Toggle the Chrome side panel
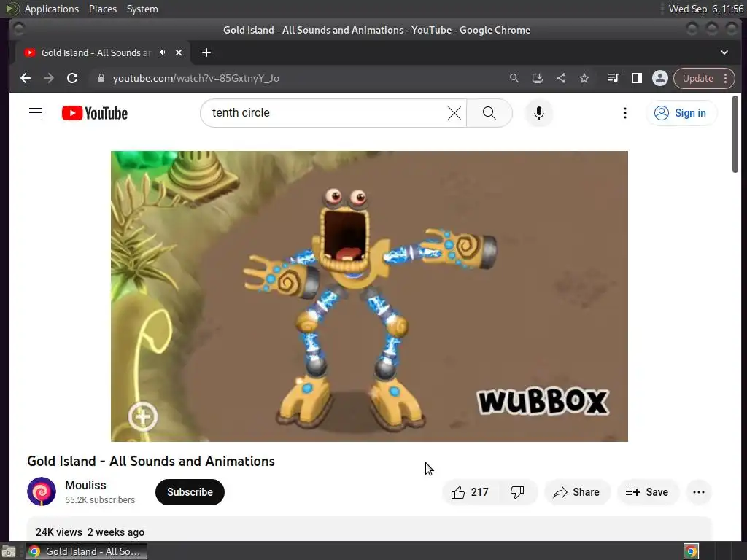 pos(636,78)
